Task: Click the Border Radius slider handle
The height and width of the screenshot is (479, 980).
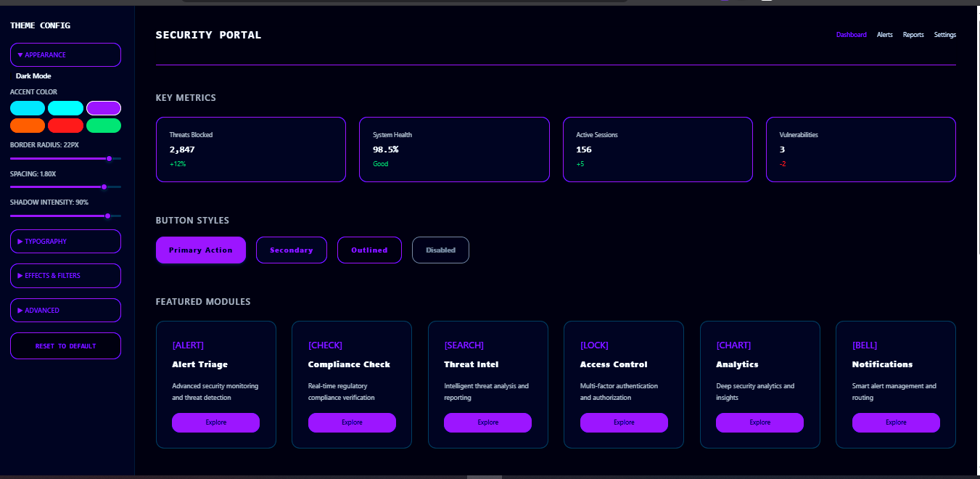Action: (x=109, y=158)
